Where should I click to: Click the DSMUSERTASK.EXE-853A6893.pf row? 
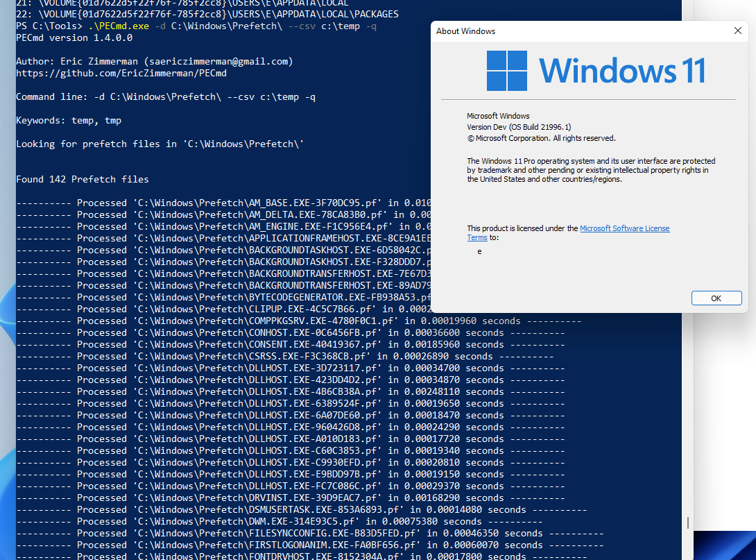click(x=301, y=510)
